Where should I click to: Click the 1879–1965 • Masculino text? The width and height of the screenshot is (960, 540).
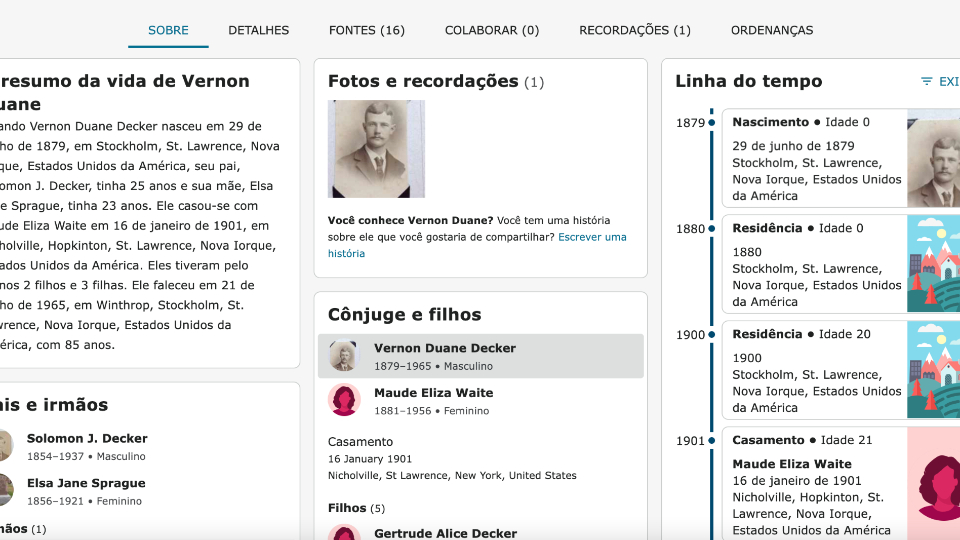(x=433, y=366)
